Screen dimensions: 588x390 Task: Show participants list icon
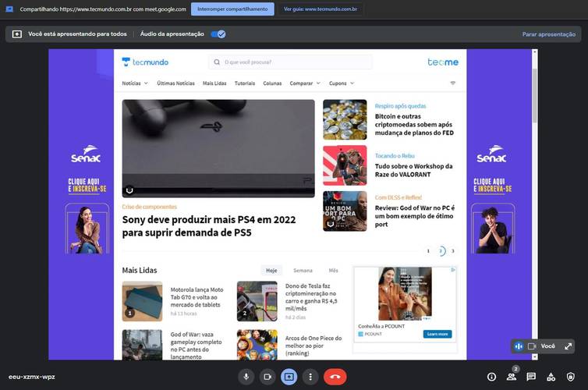click(x=511, y=377)
